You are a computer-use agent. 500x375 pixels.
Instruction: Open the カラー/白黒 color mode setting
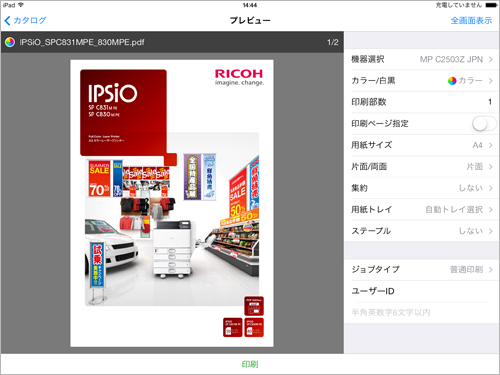pyautogui.click(x=422, y=81)
